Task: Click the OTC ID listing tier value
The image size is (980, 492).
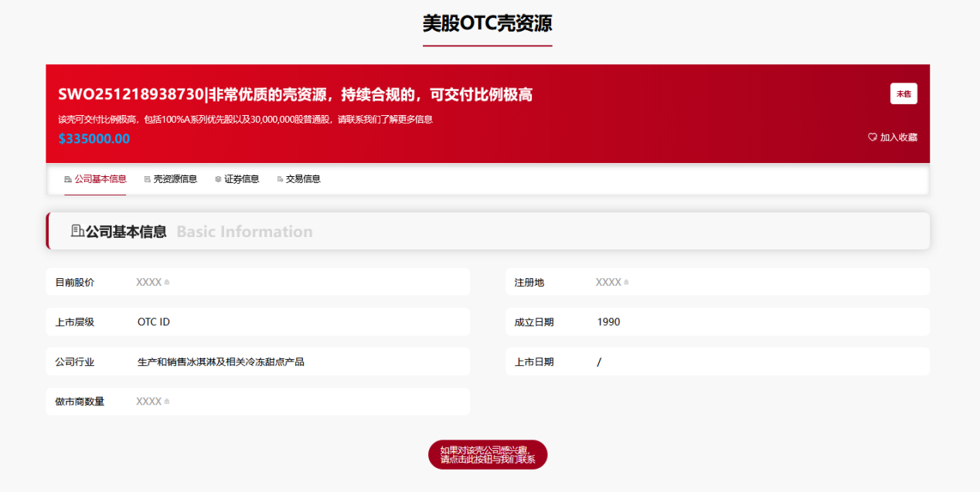Action: [154, 322]
